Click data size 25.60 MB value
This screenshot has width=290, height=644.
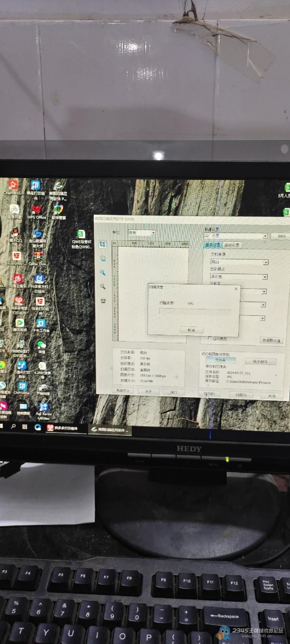tap(146, 381)
